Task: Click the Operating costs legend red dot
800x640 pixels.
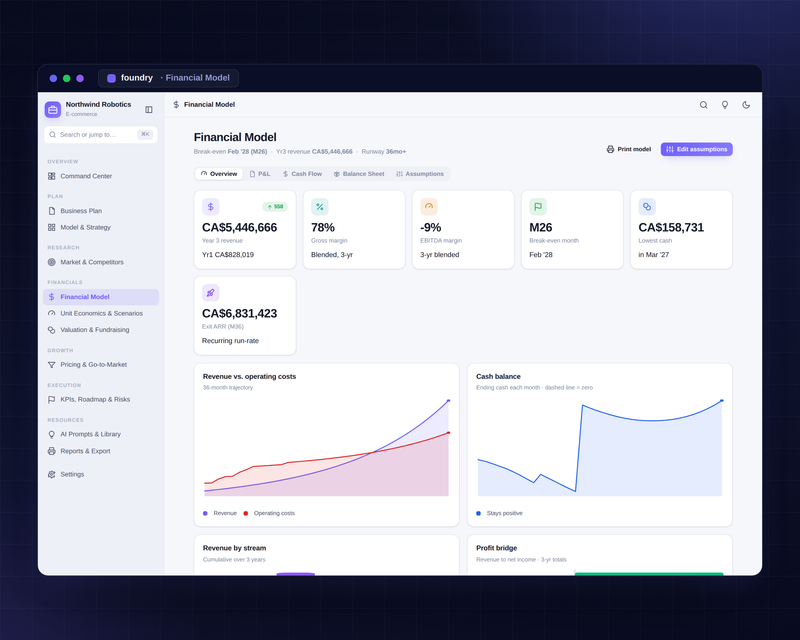Action: click(x=246, y=513)
